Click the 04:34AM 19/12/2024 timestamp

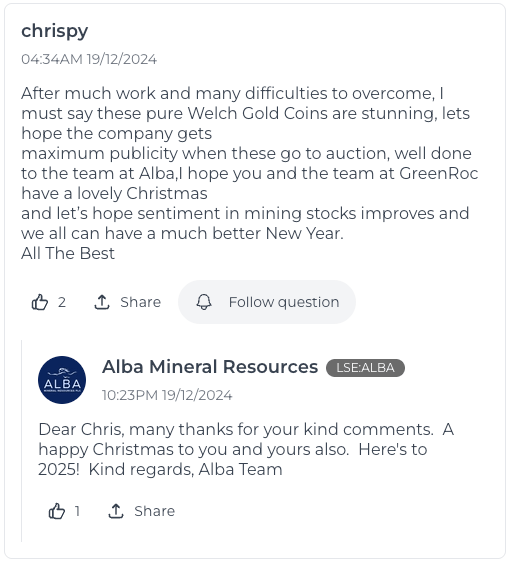[x=89, y=59]
